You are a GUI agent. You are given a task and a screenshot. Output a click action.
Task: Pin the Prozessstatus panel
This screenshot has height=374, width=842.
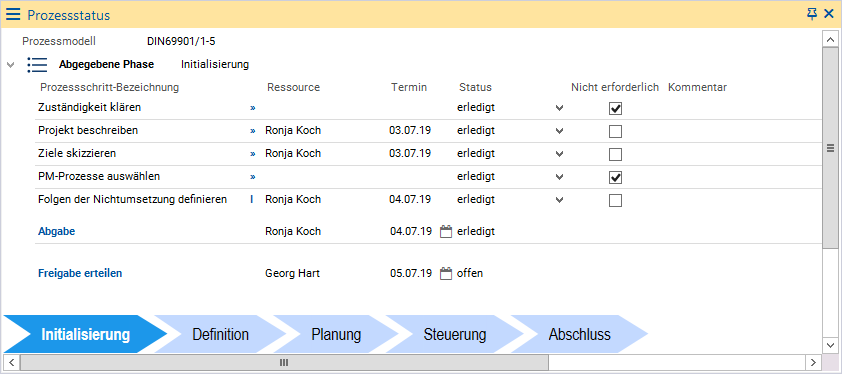tap(811, 15)
